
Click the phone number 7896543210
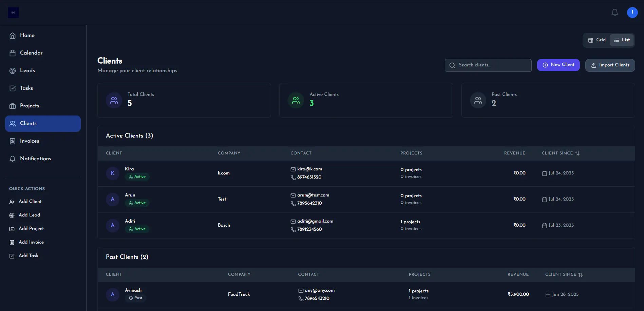[x=317, y=298]
